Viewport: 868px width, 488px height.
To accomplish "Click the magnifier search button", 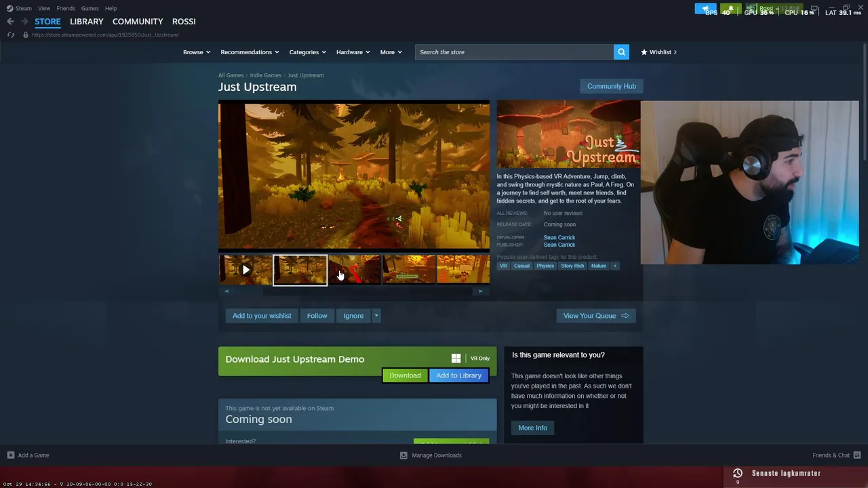I will tap(621, 52).
